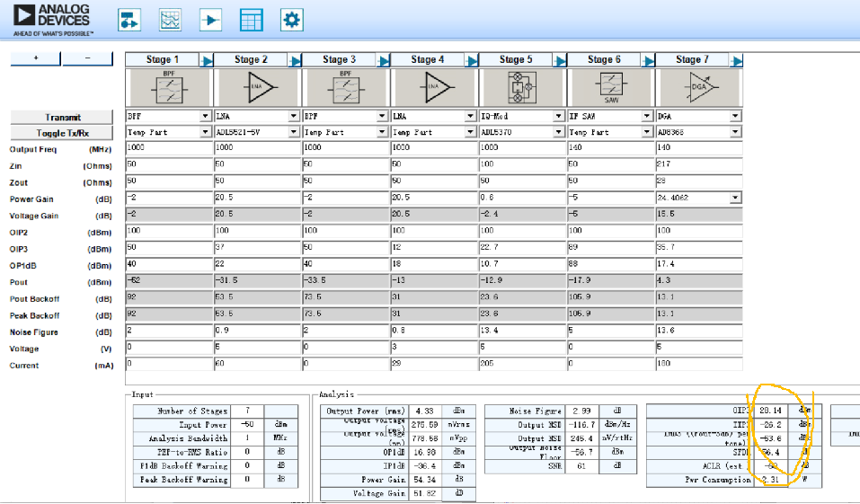Viewport: 860px width, 504px height.
Task: Expand the Stage 1 BPF type dropdown
Action: click(205, 116)
